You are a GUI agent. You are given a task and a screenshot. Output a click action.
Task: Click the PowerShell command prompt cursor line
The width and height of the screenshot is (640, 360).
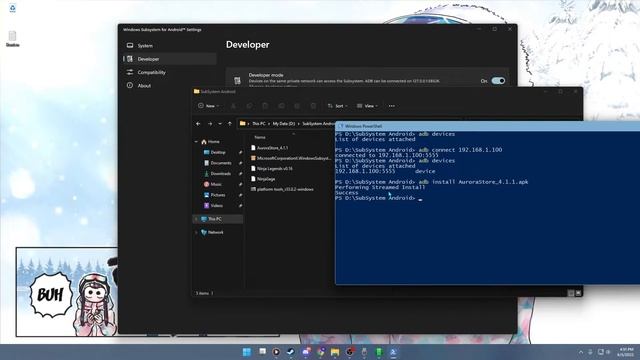click(378, 198)
